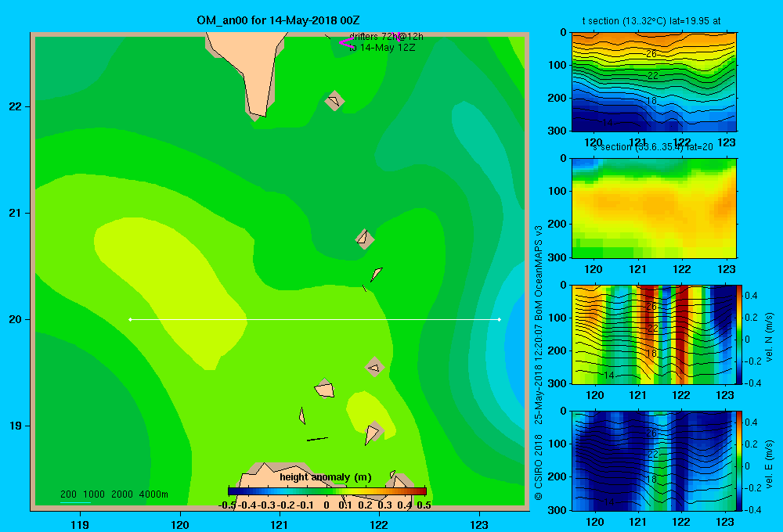Click the CSIRO BoM OceanMAPS v3 copyright text
The height and width of the screenshot is (532, 783).
[539, 363]
